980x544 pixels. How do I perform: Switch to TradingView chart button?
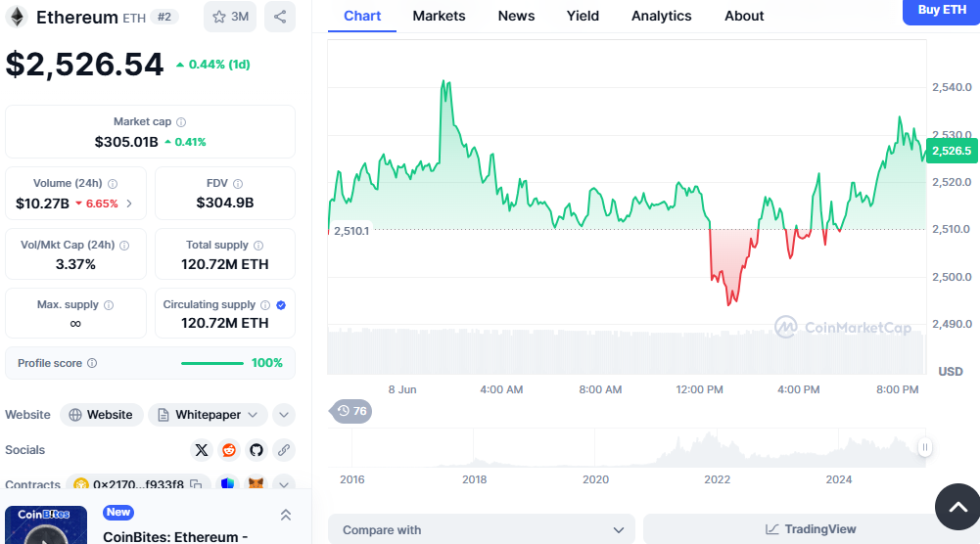[812, 529]
